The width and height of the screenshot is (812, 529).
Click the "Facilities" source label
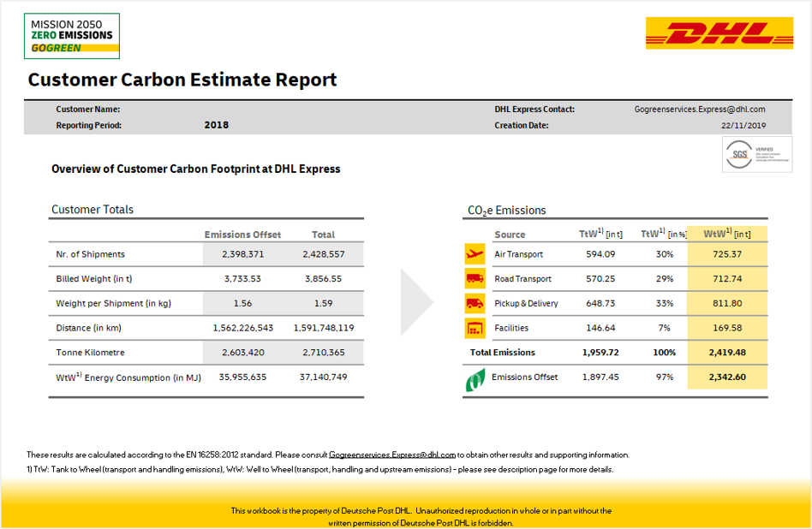tap(511, 328)
